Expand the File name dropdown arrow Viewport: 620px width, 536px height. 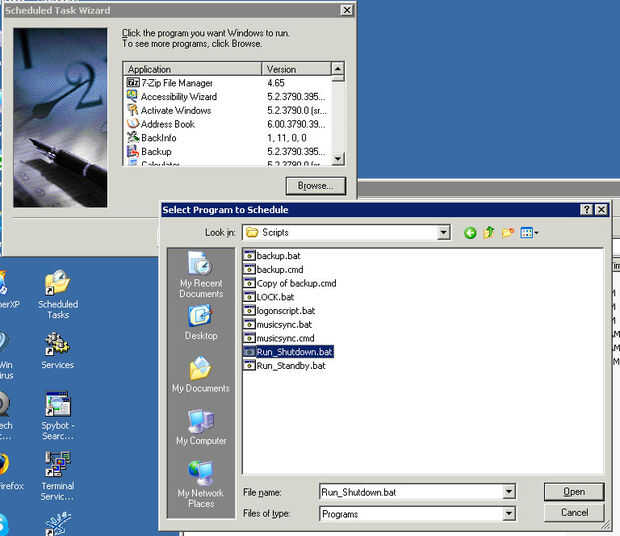click(x=508, y=492)
